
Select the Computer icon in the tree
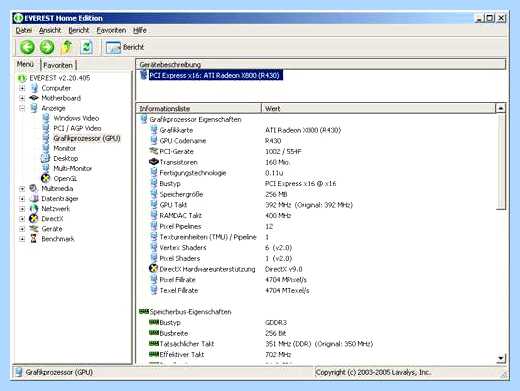34,88
